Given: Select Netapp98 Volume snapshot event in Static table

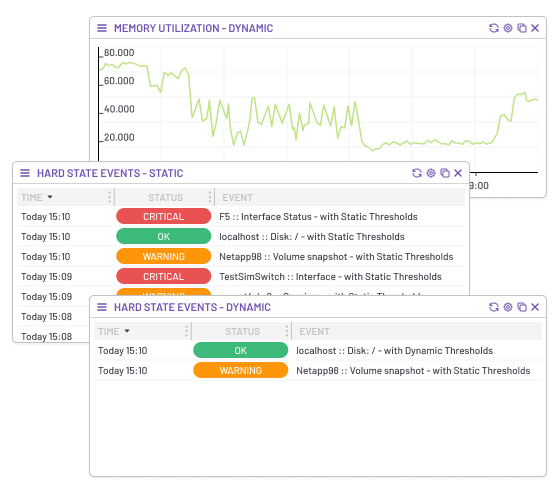Looking at the screenshot, I should [x=336, y=257].
